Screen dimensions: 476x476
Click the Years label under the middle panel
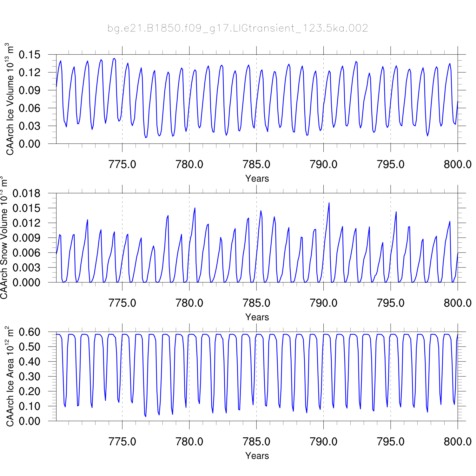(x=257, y=317)
